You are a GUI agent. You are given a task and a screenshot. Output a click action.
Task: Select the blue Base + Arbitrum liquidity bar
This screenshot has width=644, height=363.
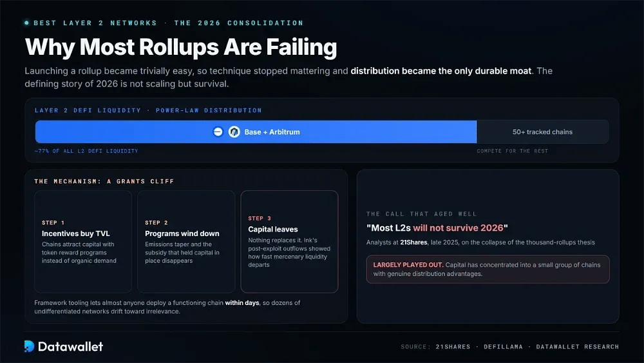coord(256,132)
